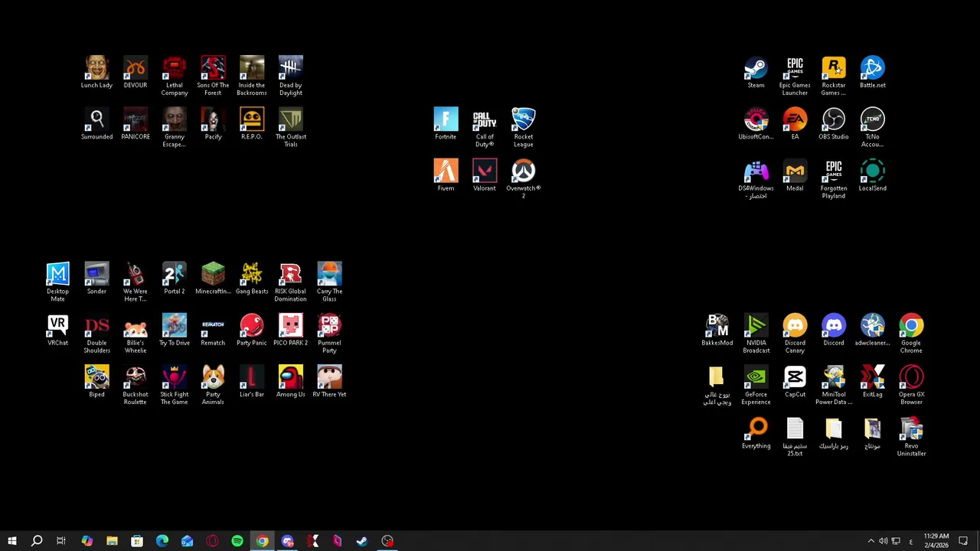Viewport: 980px width, 551px height.
Task: Show hidden system tray icons
Action: point(871,541)
